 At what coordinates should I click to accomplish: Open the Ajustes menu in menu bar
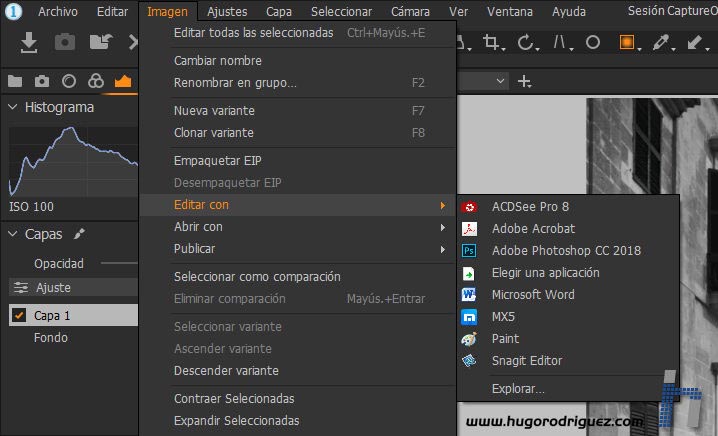point(226,12)
